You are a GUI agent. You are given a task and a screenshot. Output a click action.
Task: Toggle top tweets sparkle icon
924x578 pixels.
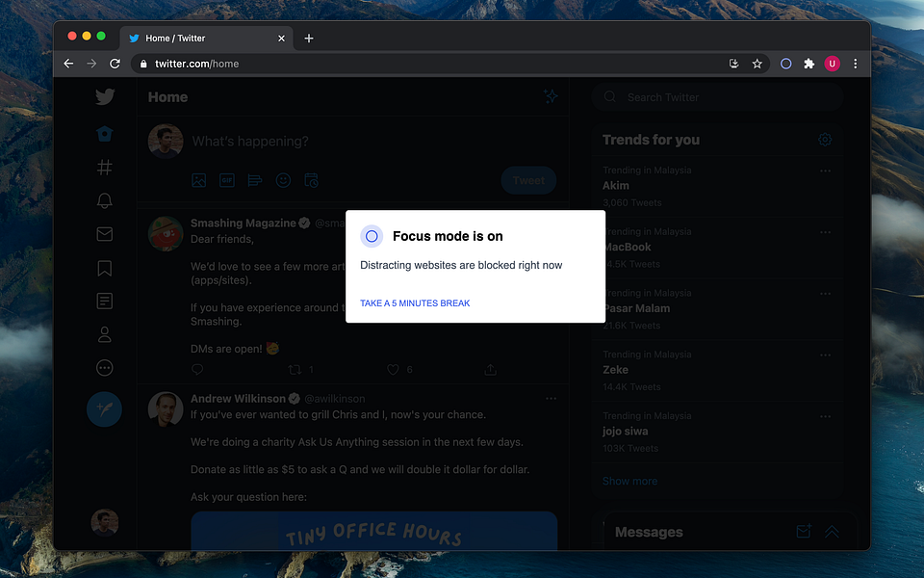[551, 96]
